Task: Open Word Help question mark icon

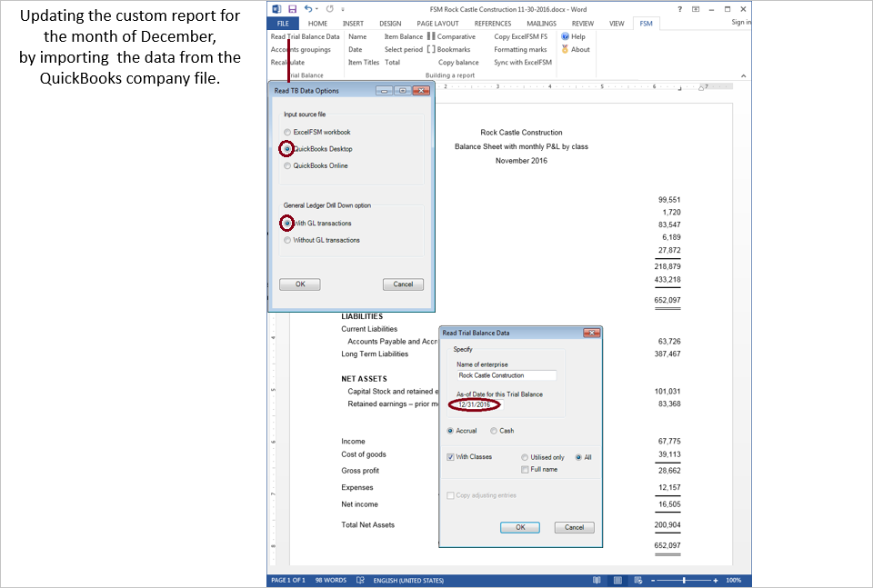Action: 680,9
